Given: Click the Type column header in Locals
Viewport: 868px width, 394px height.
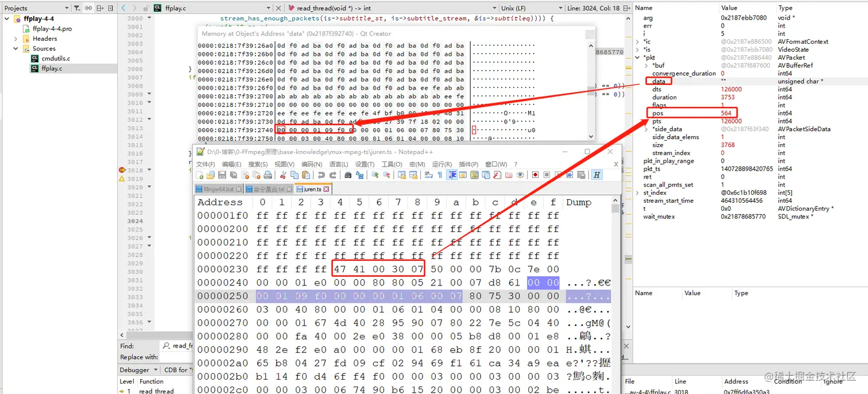Looking at the screenshot, I should 785,8.
